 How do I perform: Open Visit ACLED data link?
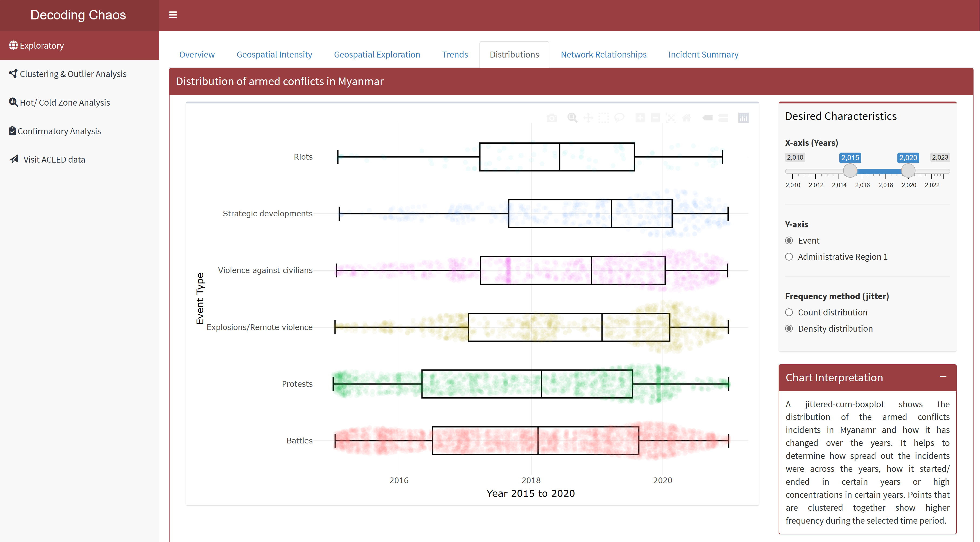[54, 160]
